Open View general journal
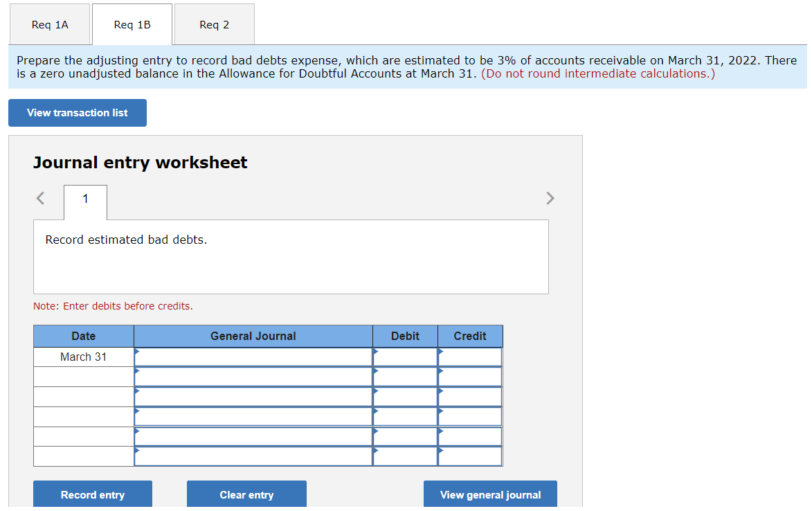812x511 pixels. [490, 494]
